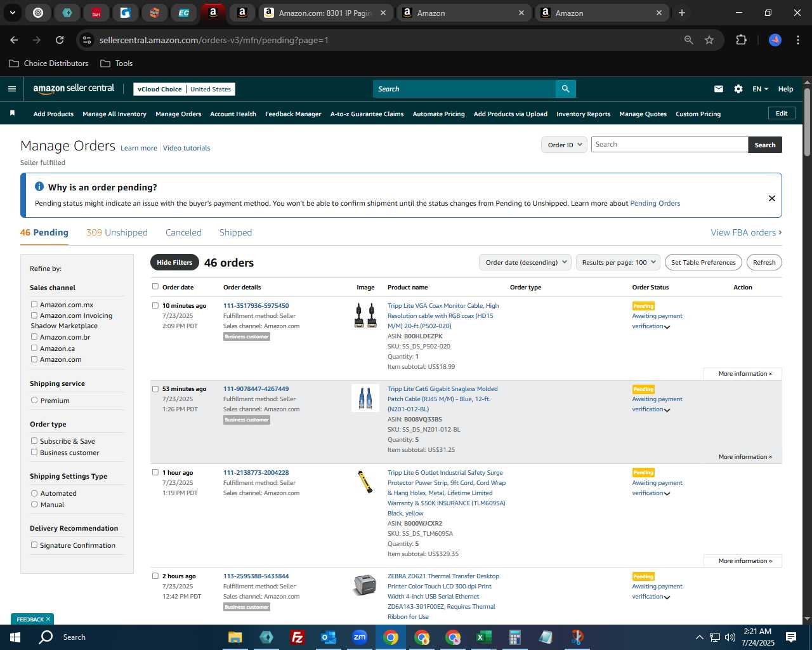
Task: Click the blue search magnifier button
Action: pyautogui.click(x=566, y=89)
